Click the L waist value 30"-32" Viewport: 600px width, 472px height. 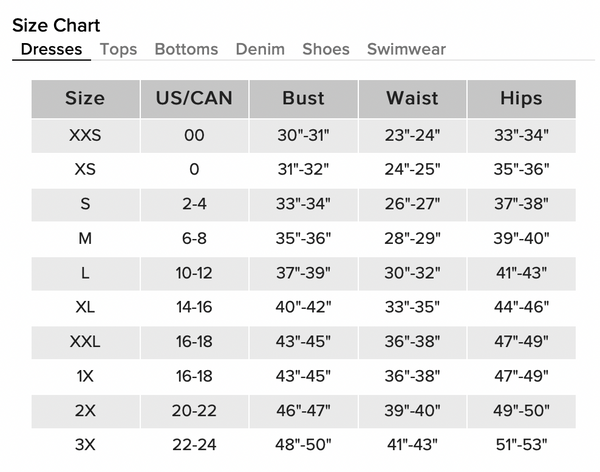pyautogui.click(x=412, y=273)
